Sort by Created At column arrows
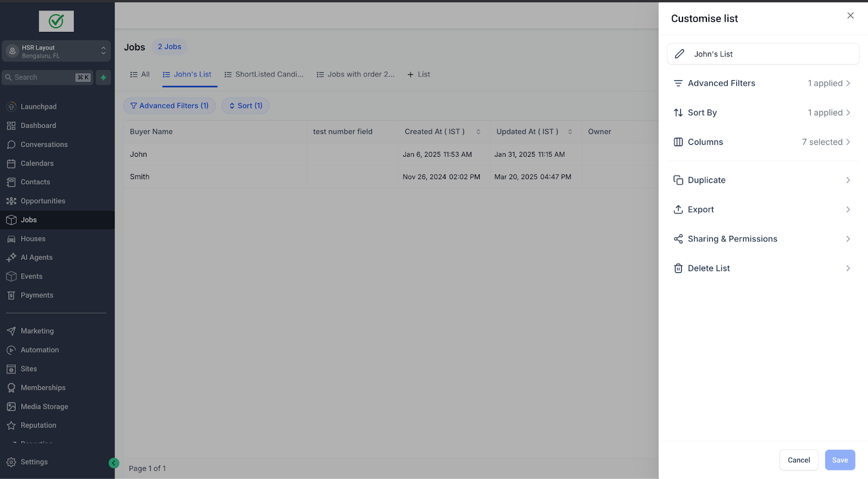Screen dimensions: 868x479 [478, 132]
